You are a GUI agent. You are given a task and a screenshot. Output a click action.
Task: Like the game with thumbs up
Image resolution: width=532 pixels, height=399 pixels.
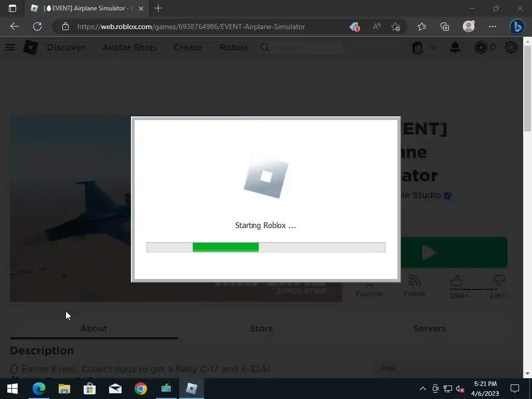coord(457,281)
